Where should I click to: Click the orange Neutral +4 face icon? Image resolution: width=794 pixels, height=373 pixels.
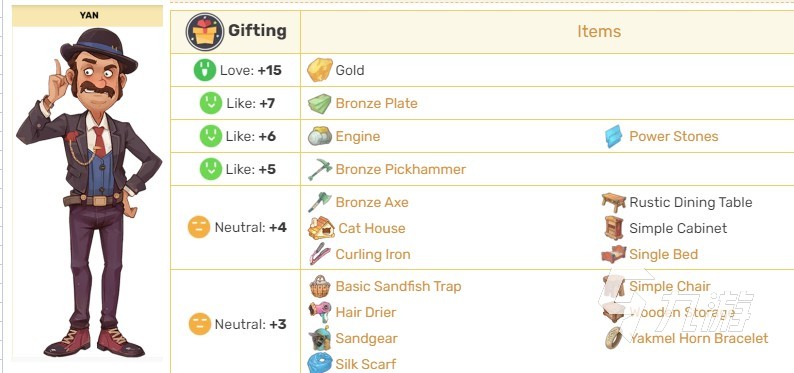pos(199,227)
